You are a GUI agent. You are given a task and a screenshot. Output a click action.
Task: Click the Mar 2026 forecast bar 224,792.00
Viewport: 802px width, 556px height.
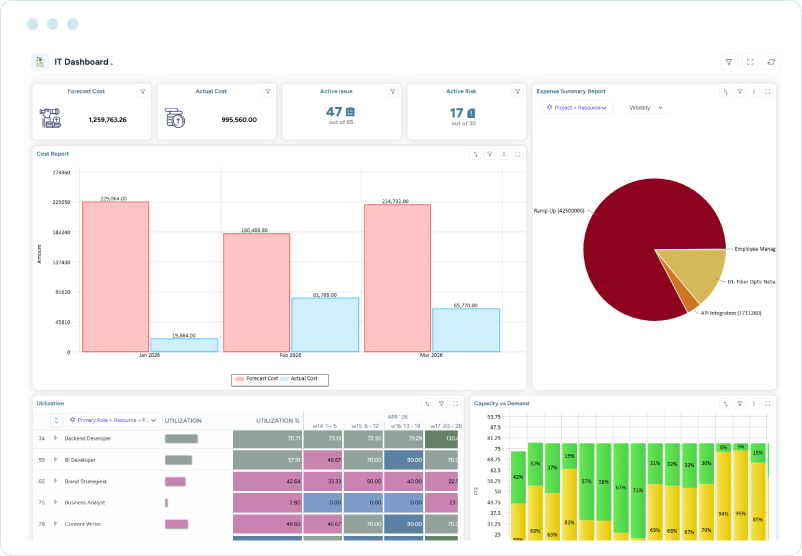[397, 278]
